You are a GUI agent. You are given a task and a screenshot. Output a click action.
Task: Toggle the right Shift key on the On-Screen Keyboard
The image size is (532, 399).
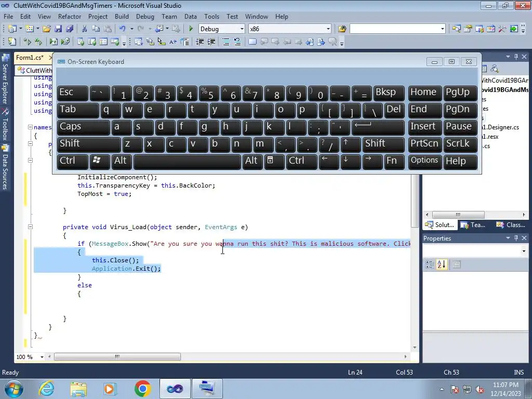[383, 145]
